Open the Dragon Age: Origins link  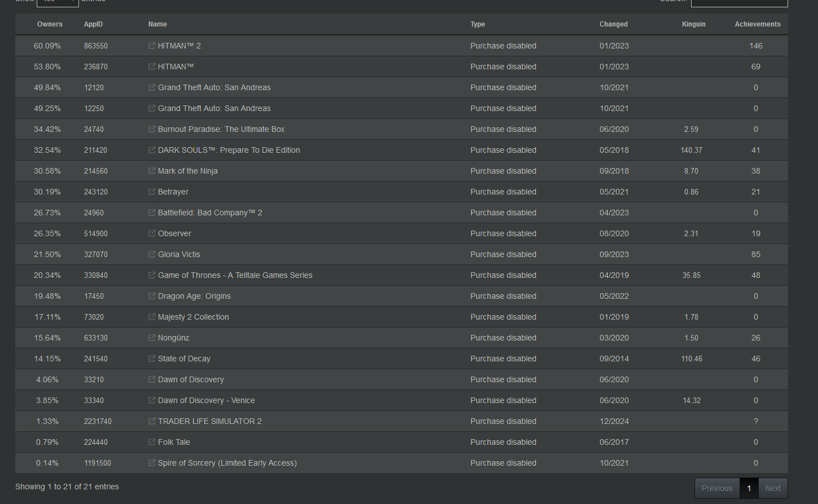click(194, 296)
